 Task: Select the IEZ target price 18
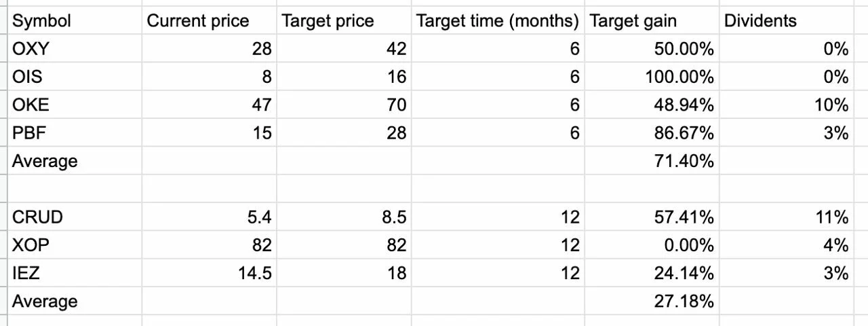click(344, 273)
